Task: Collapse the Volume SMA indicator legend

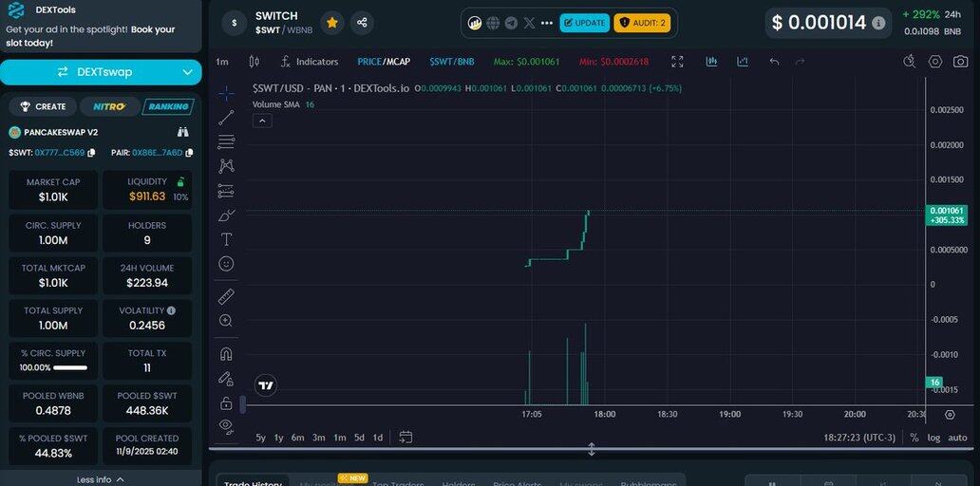Action: click(x=263, y=121)
